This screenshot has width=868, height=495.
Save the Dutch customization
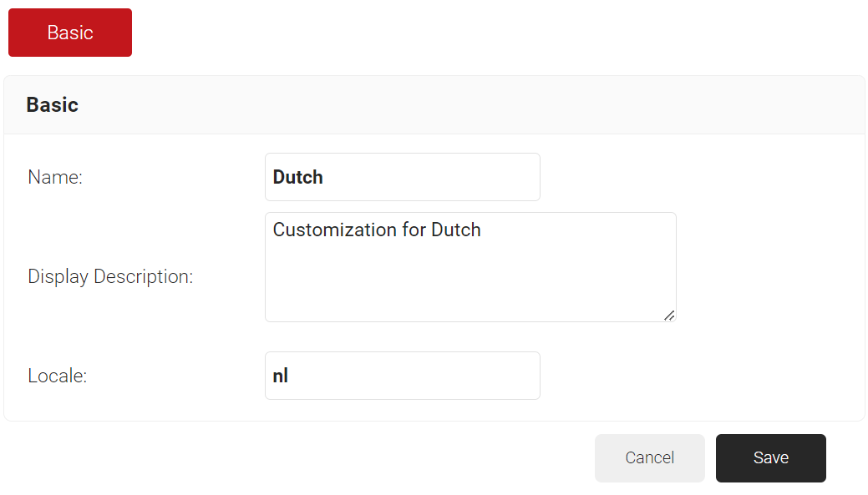(770, 457)
